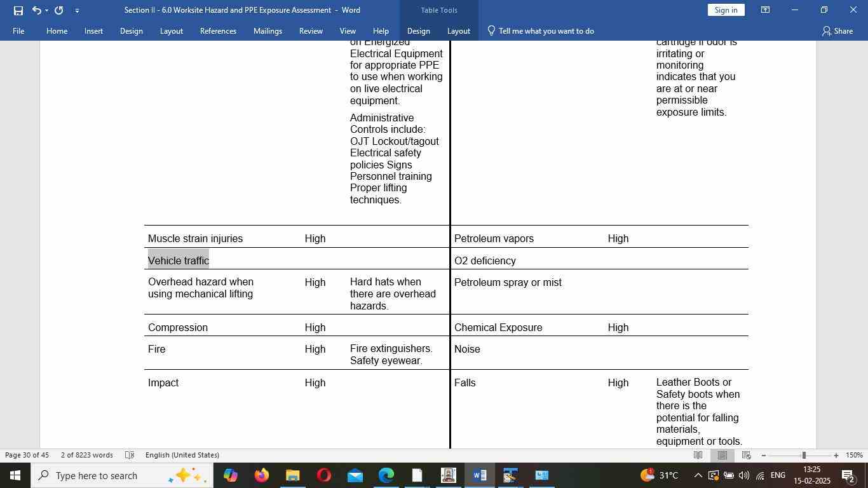Click the highlighted 'Vehicle traffic' cell
868x488 pixels.
point(179,261)
